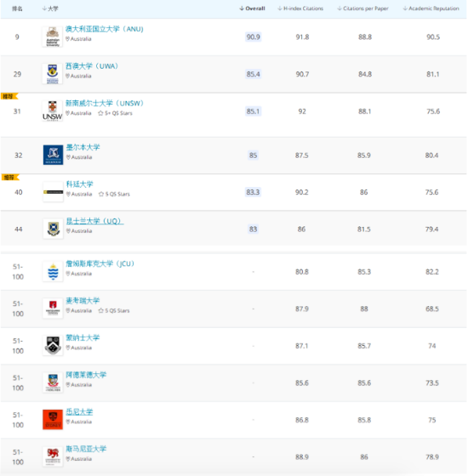Open 麦考瑞大学 university link
The height and width of the screenshot is (476, 468).
point(83,301)
